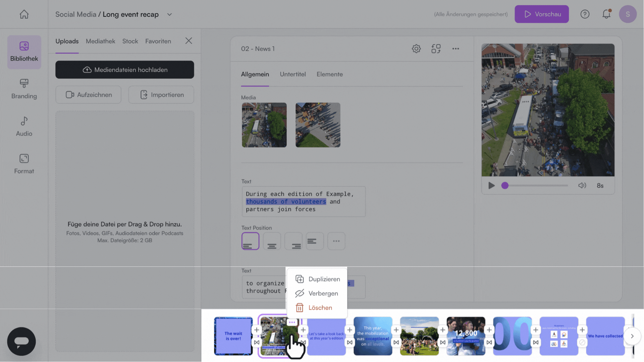Image resolution: width=644 pixels, height=362 pixels.
Task: Add scene after the 12,800 scene
Action: pyautogui.click(x=489, y=330)
